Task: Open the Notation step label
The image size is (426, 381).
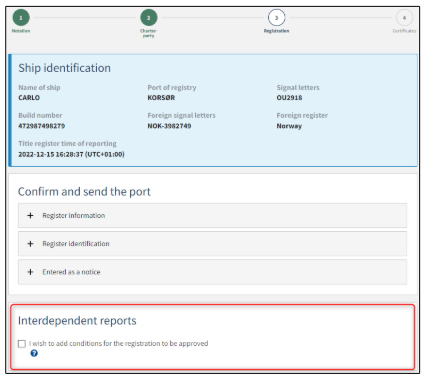Action: pos(21,31)
